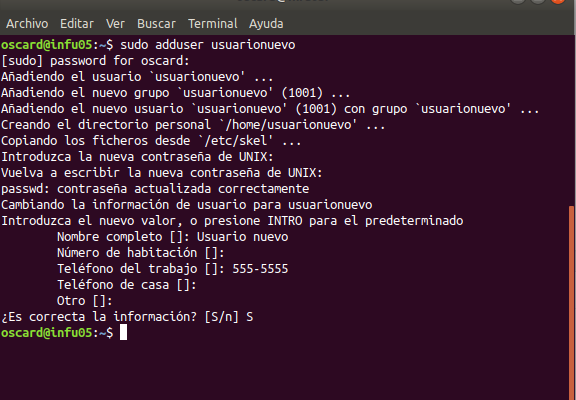576x400 pixels.
Task: Click the '¿Es correcta la información?' prompt line
Action: (127, 317)
